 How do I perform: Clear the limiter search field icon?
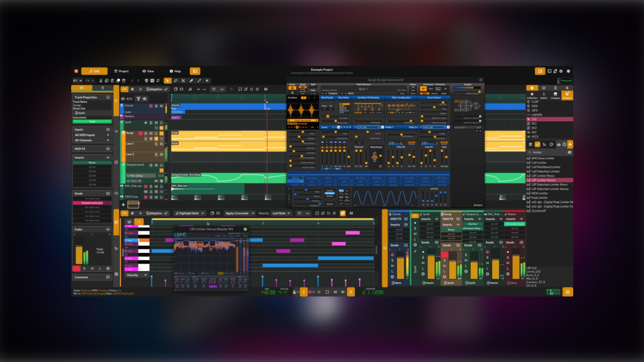click(x=570, y=152)
